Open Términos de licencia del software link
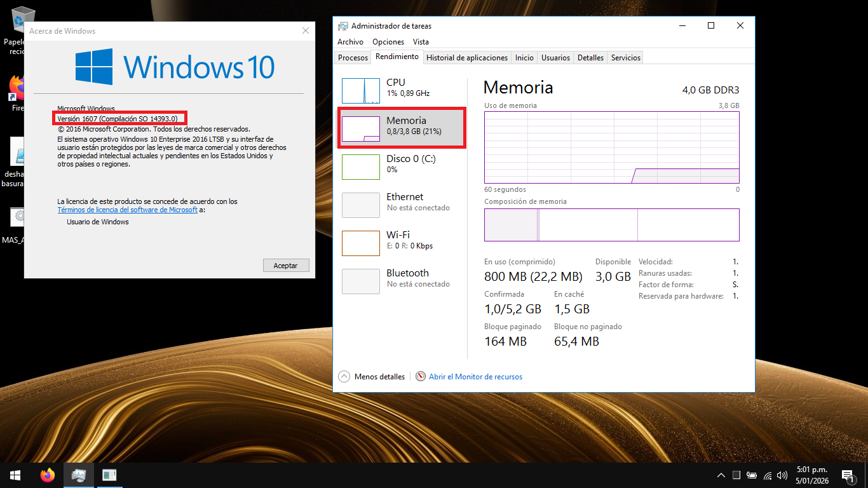The height and width of the screenshot is (488, 868). pos(127,210)
